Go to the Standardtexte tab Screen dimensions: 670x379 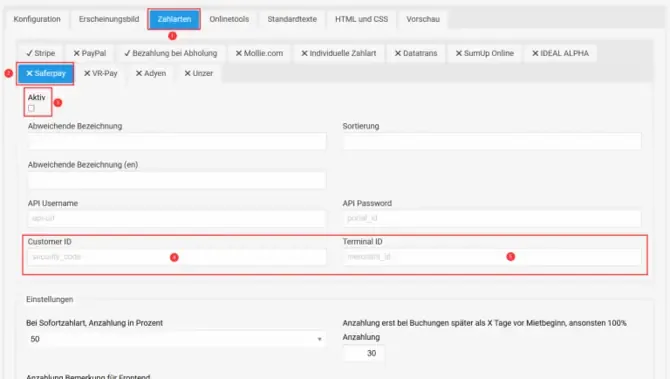point(292,19)
